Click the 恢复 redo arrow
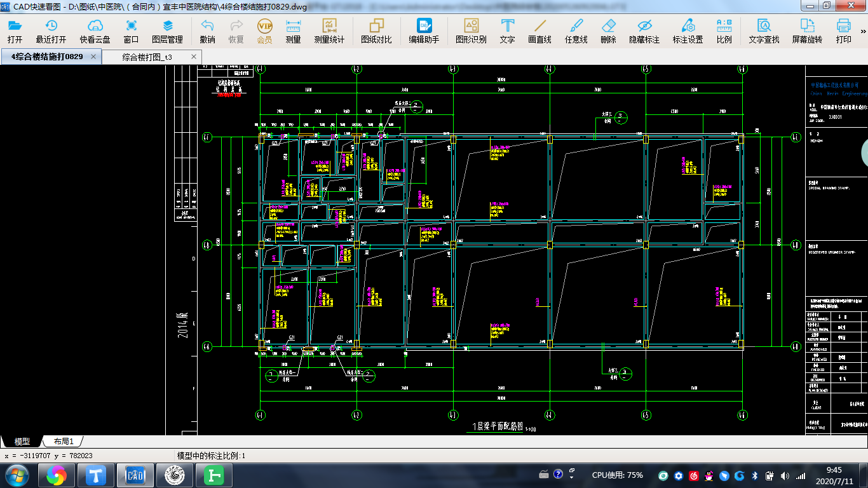The width and height of the screenshot is (868, 488). point(236,30)
